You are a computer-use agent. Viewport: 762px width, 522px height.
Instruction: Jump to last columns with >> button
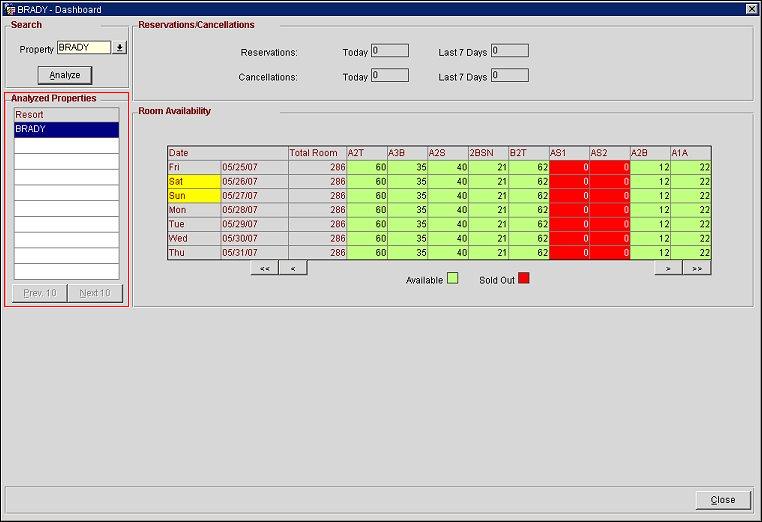(696, 268)
